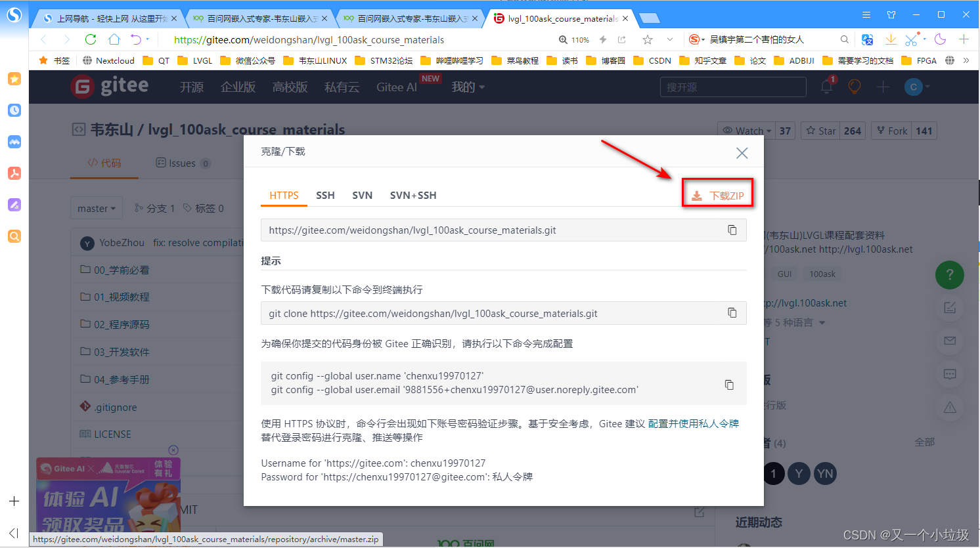This screenshot has height=548, width=980.
Task: Close the clone/download dialog
Action: [742, 153]
